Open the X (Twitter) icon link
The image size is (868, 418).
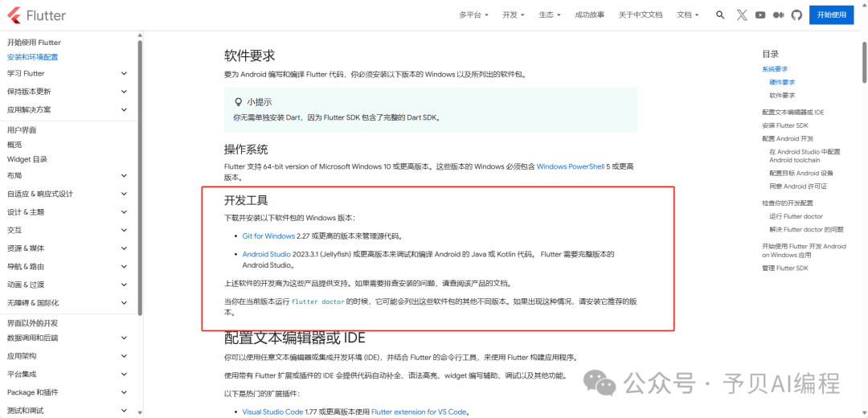(742, 15)
